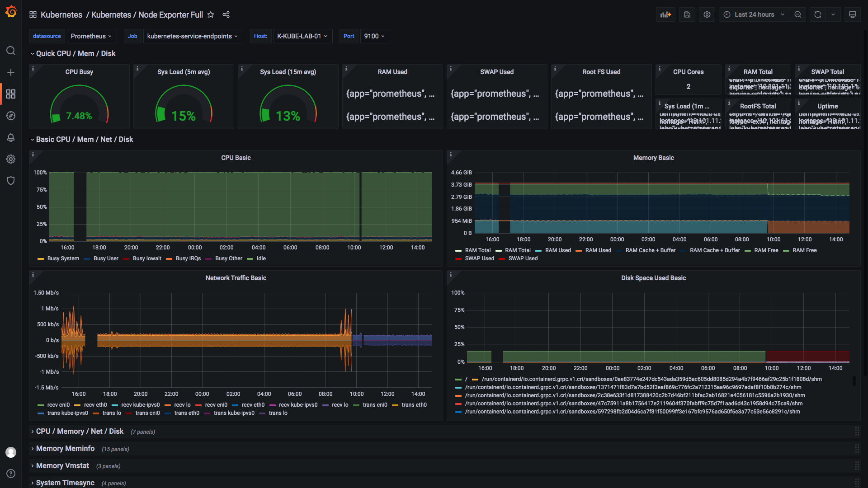
Task: Star this dashboard as favorite
Action: pos(211,14)
